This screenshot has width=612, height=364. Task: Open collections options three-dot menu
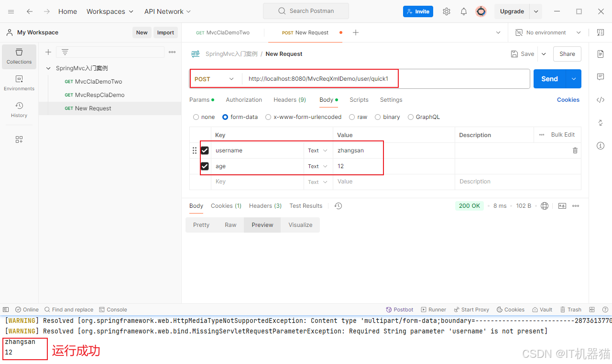(172, 52)
